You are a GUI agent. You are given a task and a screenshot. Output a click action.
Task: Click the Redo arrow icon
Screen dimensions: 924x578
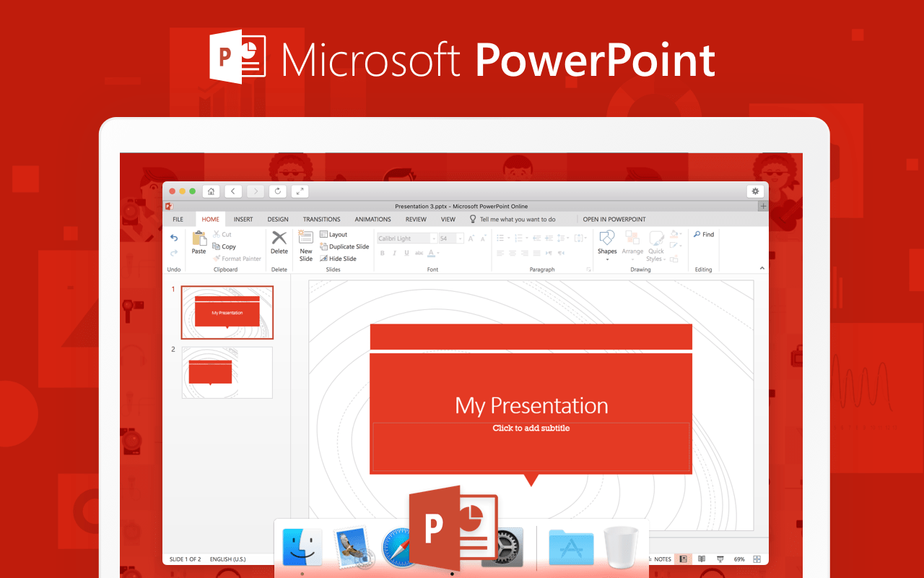174,253
